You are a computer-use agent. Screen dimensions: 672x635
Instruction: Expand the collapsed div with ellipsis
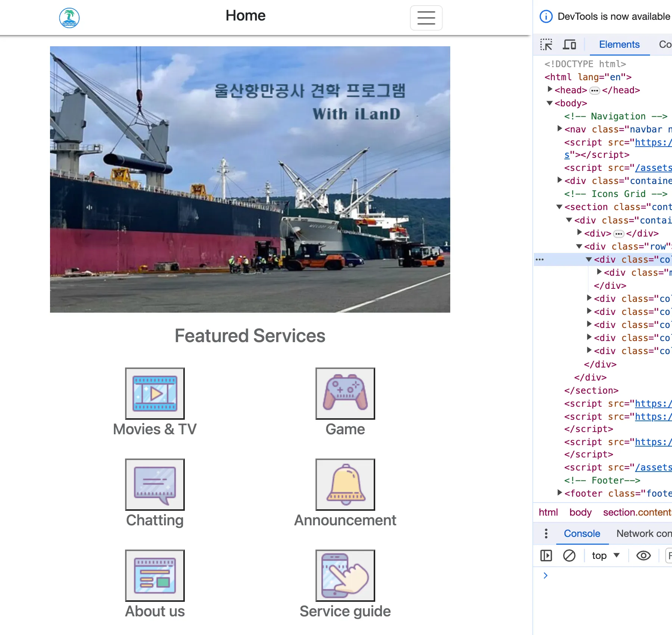579,233
